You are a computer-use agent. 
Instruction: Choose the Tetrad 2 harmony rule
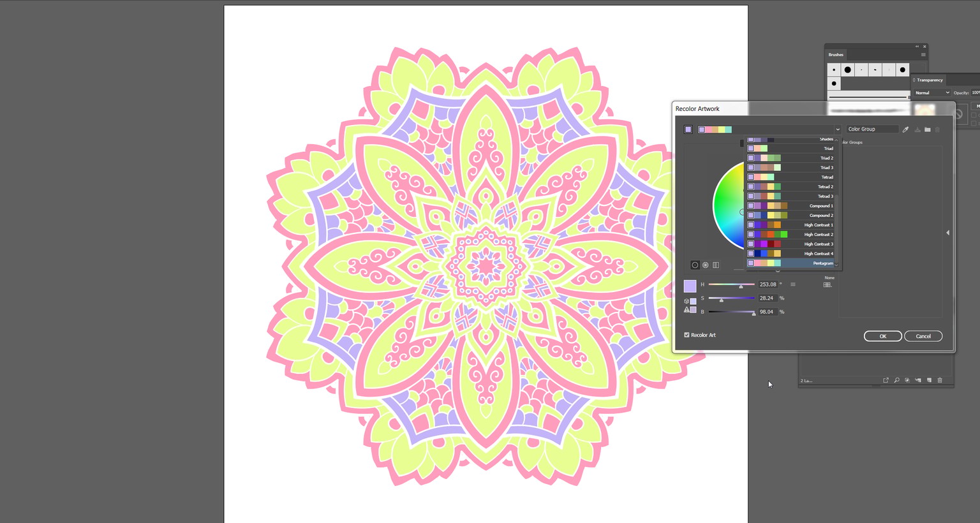tap(791, 187)
